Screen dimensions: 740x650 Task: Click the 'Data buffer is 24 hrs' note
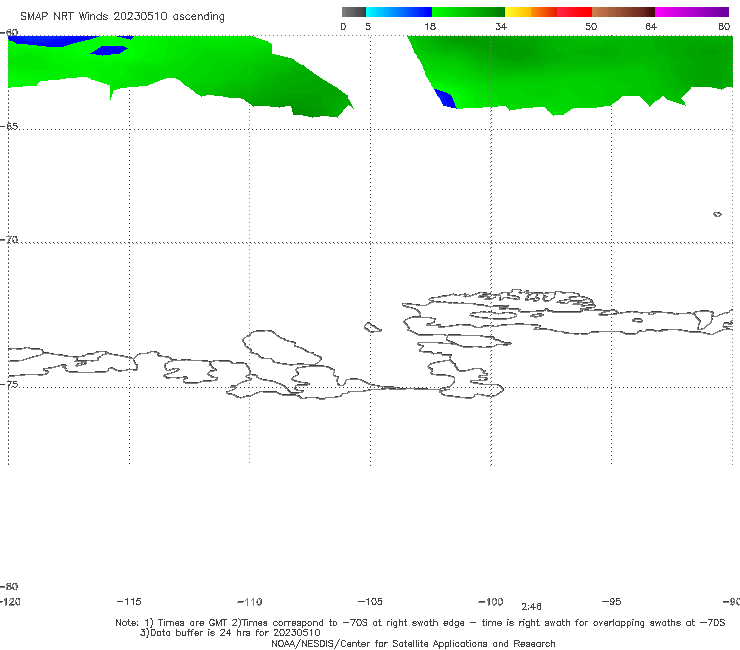tap(230, 633)
